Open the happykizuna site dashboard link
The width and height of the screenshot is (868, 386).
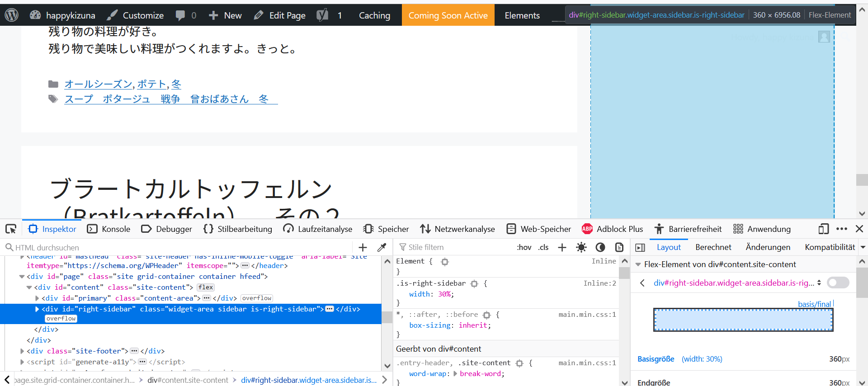click(62, 15)
